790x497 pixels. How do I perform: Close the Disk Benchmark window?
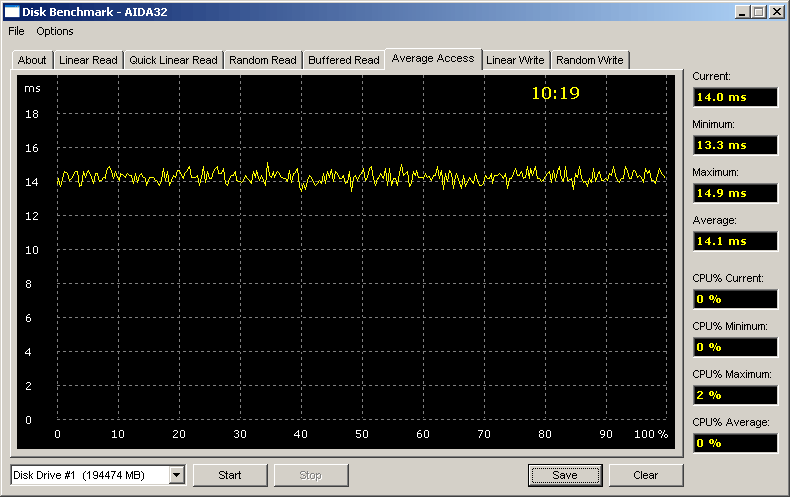click(x=776, y=12)
